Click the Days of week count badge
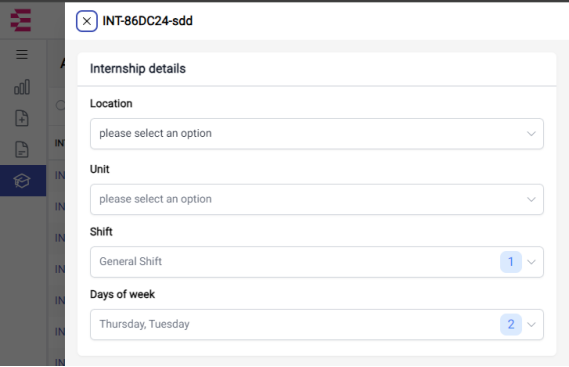The width and height of the screenshot is (569, 367). (x=511, y=324)
